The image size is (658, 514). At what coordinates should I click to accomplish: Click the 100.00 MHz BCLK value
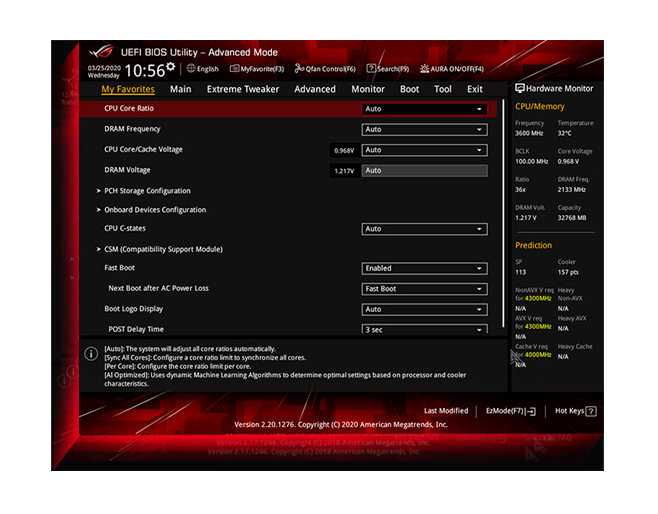click(532, 162)
